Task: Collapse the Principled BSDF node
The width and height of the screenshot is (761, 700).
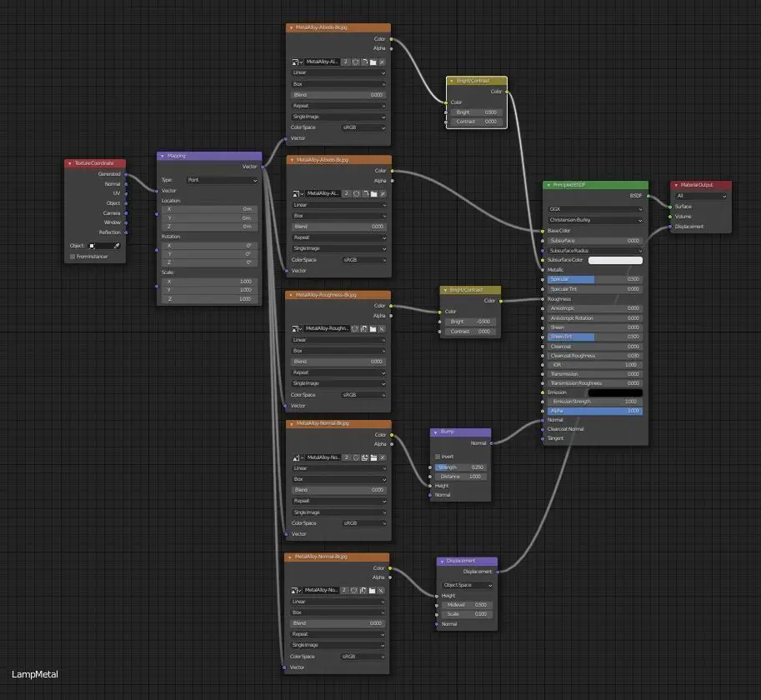Action: click(548, 185)
